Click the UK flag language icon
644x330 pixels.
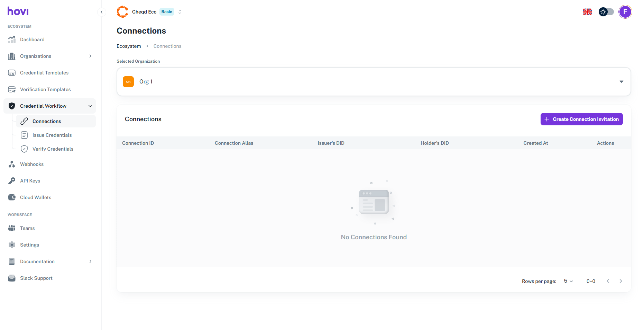[x=587, y=12]
